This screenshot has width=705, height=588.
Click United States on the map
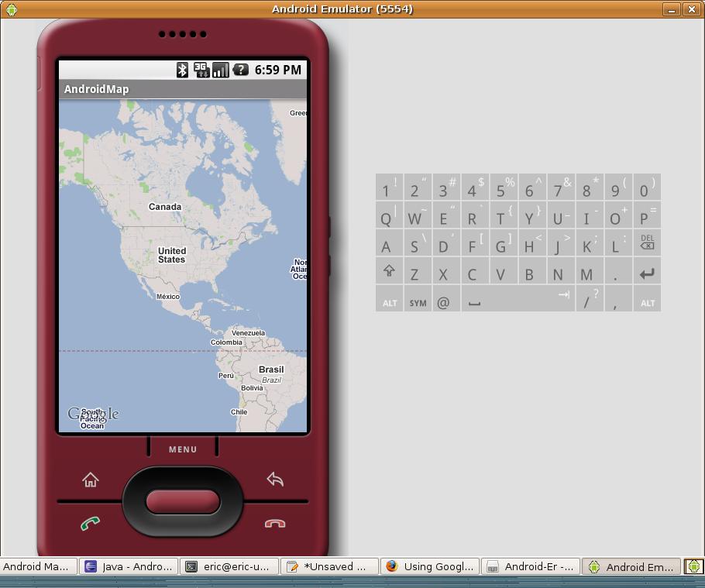(171, 254)
